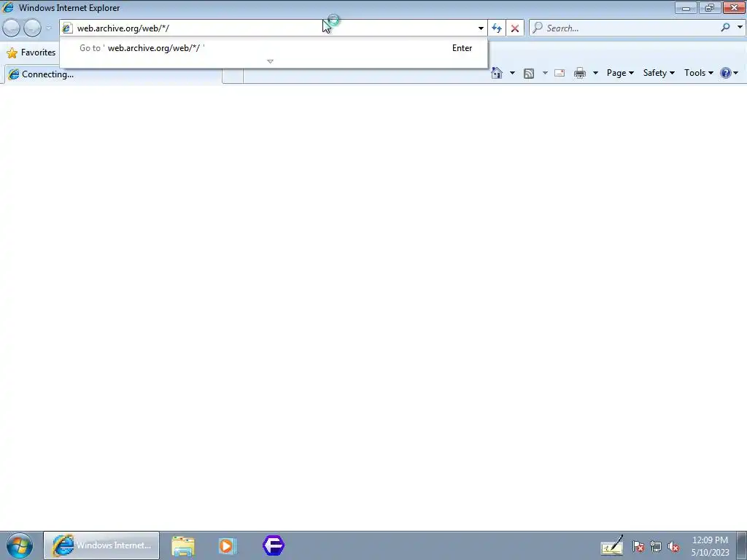747x560 pixels.
Task: Click the address bar URL field
Action: click(x=274, y=28)
